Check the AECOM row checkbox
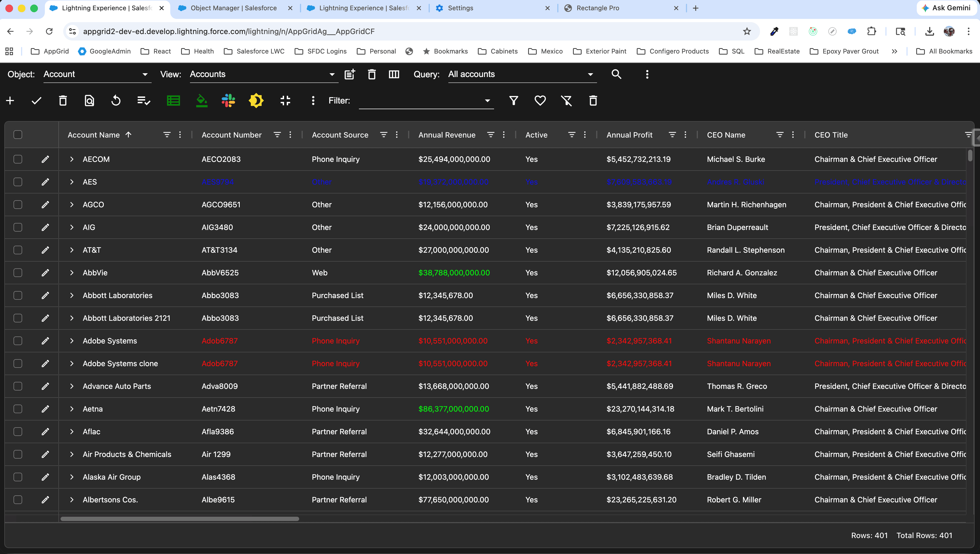Viewport: 980px width, 554px height. coord(18,159)
